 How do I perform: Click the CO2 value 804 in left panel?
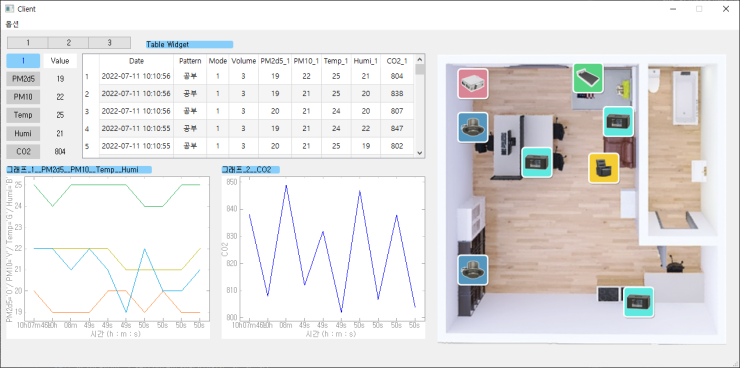click(x=60, y=151)
